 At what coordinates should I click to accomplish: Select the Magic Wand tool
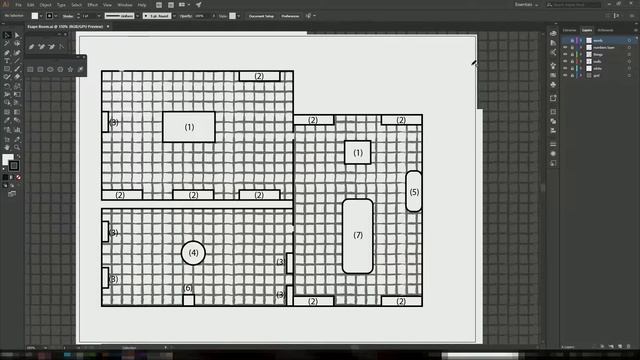(x=7, y=43)
